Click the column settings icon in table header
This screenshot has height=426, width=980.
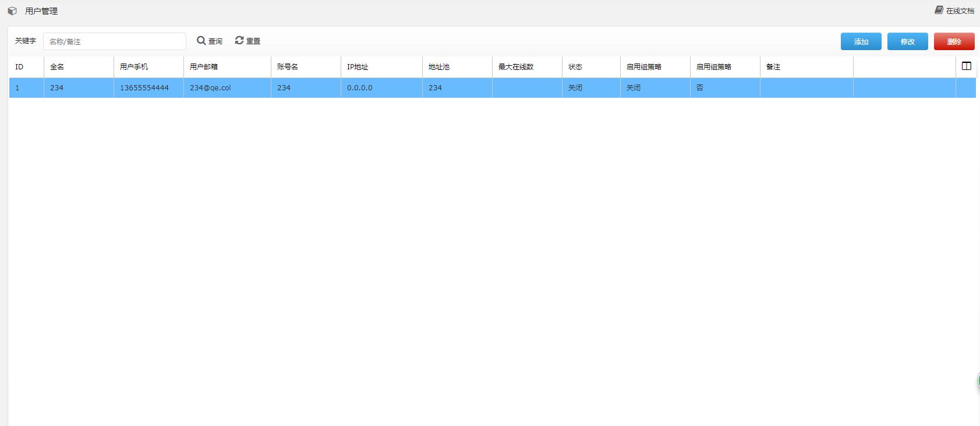[967, 66]
